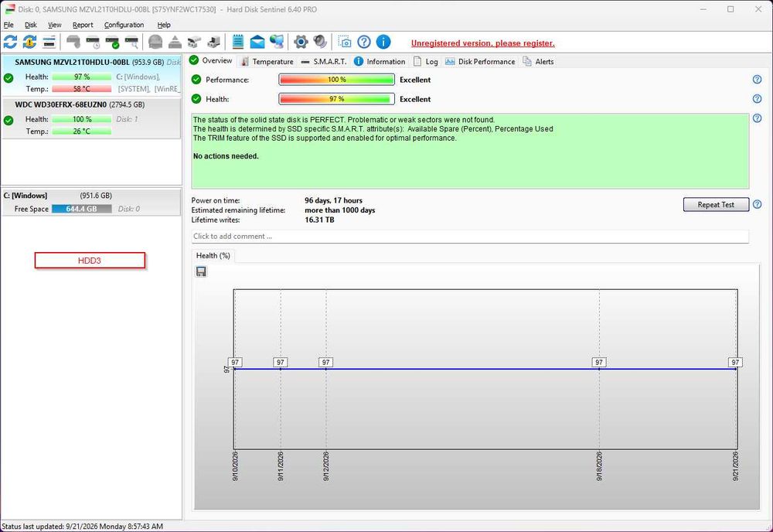The image size is (773, 532).
Task: Click the help icon beside the green status box
Action: [758, 118]
